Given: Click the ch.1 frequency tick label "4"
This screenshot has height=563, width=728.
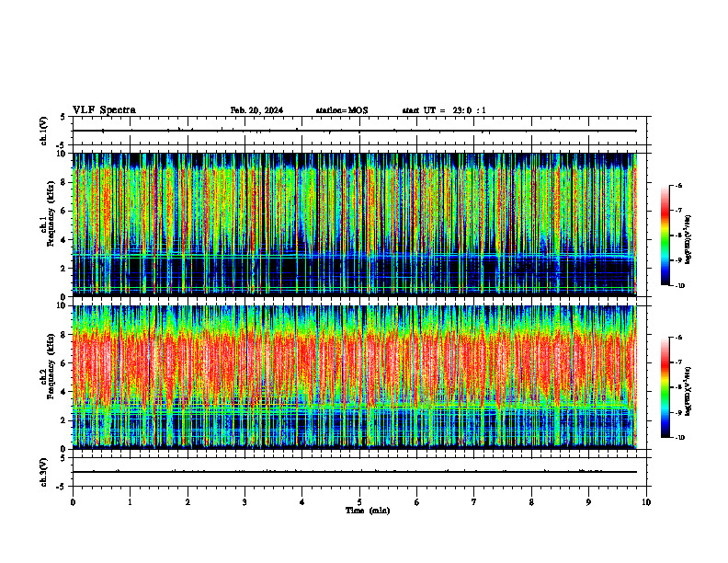Looking at the screenshot, I should [x=64, y=240].
